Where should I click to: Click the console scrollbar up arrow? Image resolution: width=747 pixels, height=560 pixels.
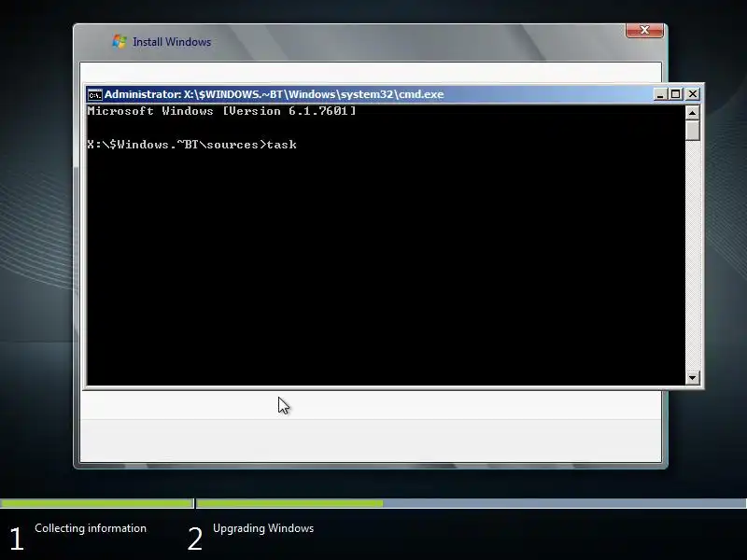click(x=692, y=113)
